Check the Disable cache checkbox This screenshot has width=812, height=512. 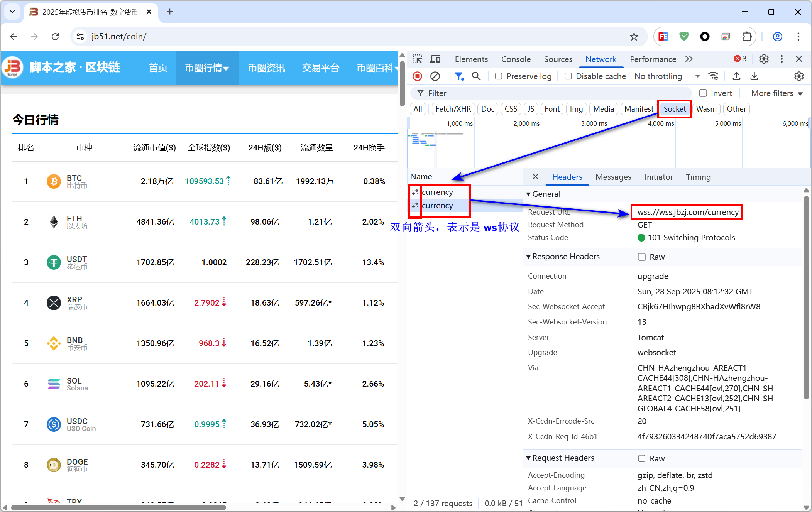click(568, 76)
